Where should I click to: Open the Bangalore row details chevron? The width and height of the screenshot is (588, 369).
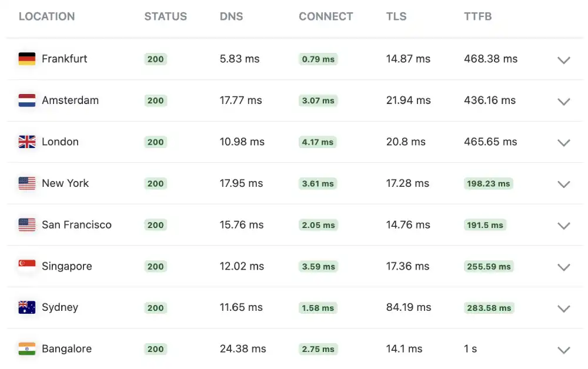(564, 350)
